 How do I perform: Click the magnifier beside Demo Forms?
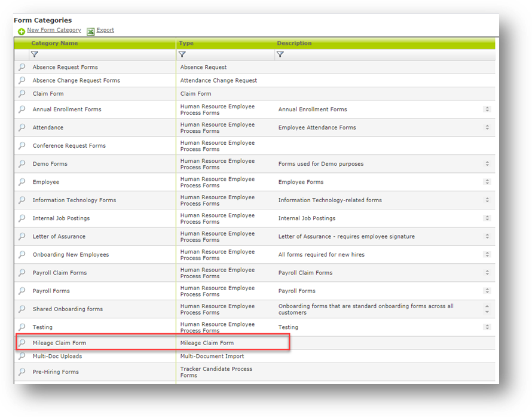point(22,163)
